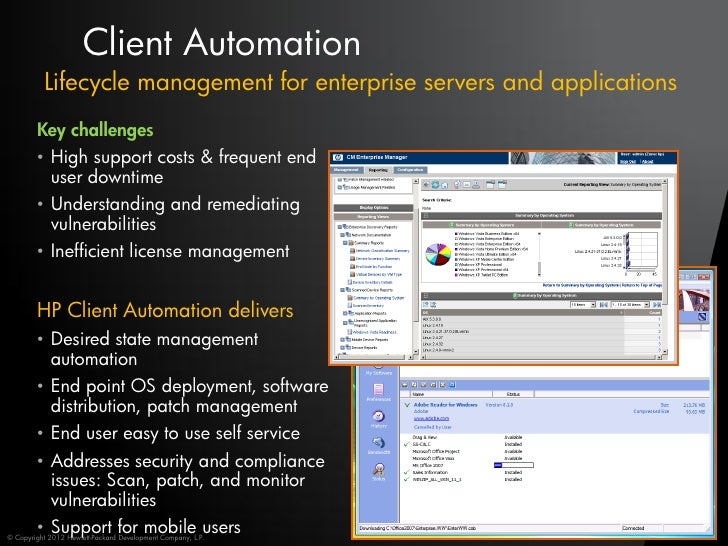The width and height of the screenshot is (728, 546).
Task: Click the pie chart graphic
Action: click(x=438, y=254)
